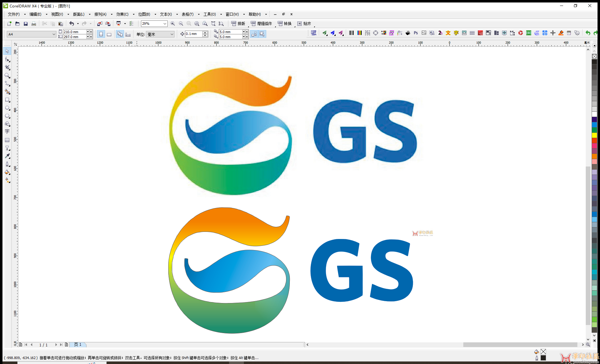Paste from clipboard
This screenshot has height=364, width=600.
[x=61, y=24]
